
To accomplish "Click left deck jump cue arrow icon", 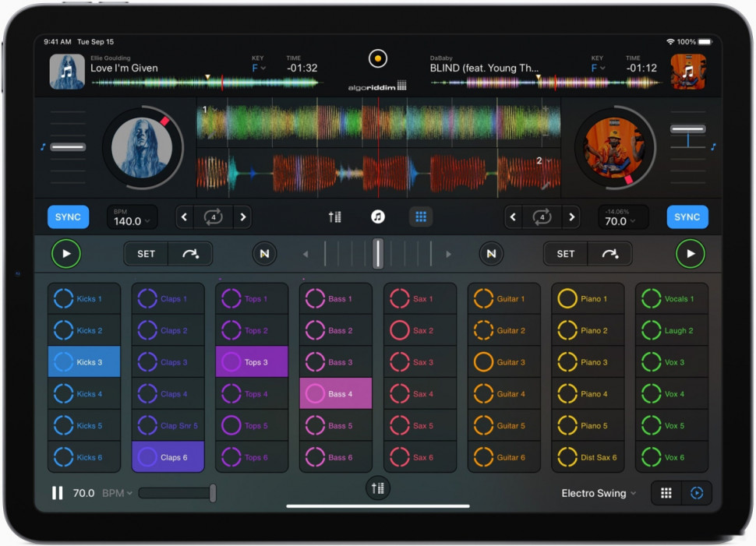I will point(190,253).
